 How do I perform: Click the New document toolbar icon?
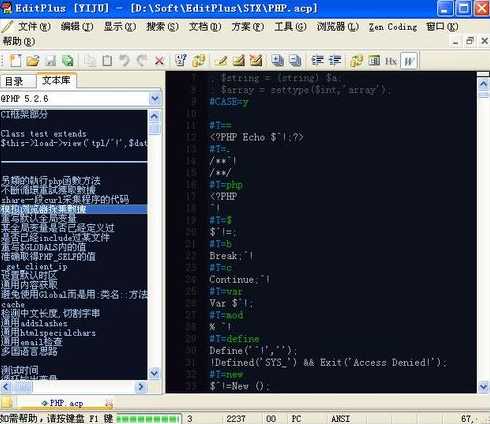(15, 61)
